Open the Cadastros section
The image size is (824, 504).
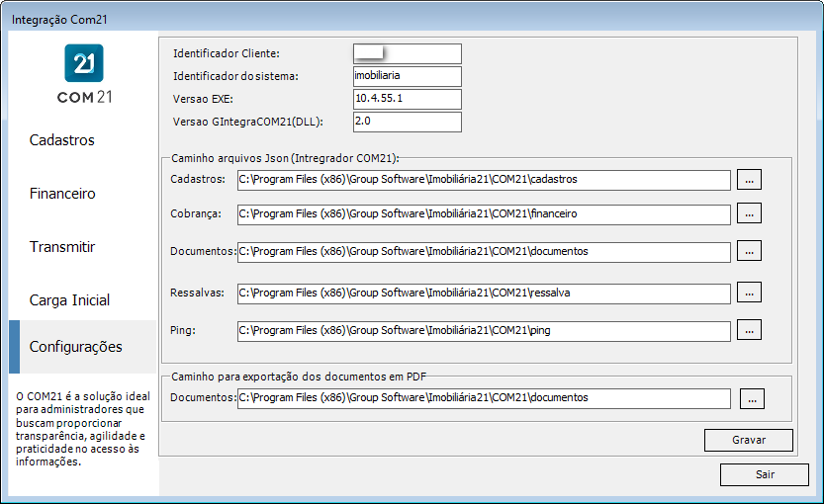[x=62, y=140]
